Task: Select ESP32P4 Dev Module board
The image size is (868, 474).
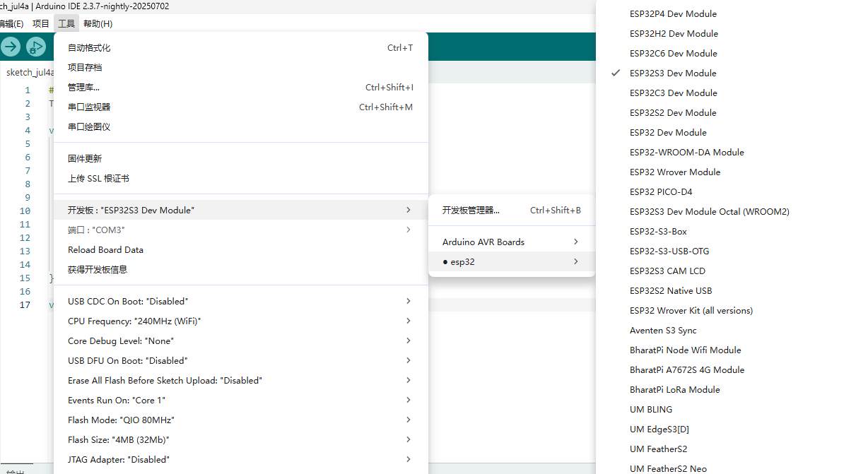Action: tap(732, 14)
